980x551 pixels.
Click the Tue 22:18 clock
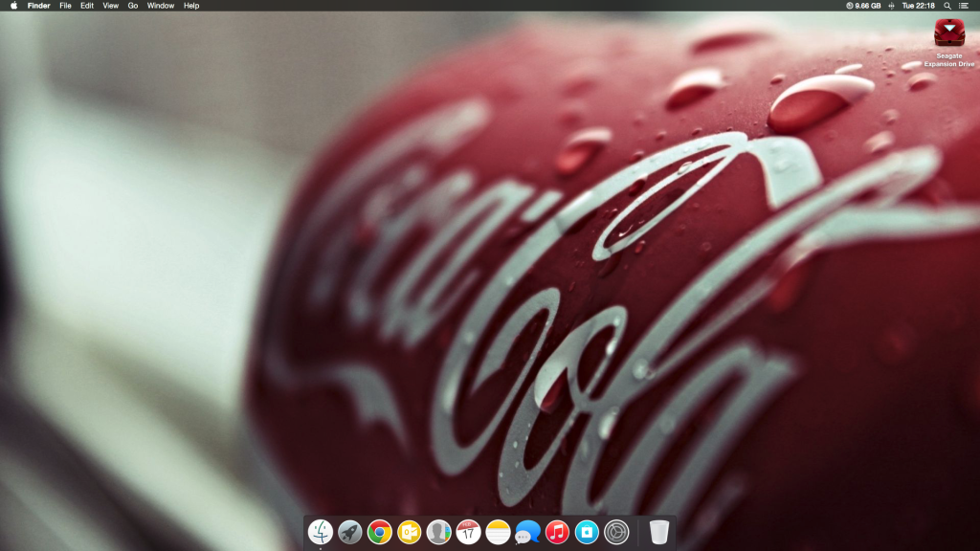pos(918,6)
